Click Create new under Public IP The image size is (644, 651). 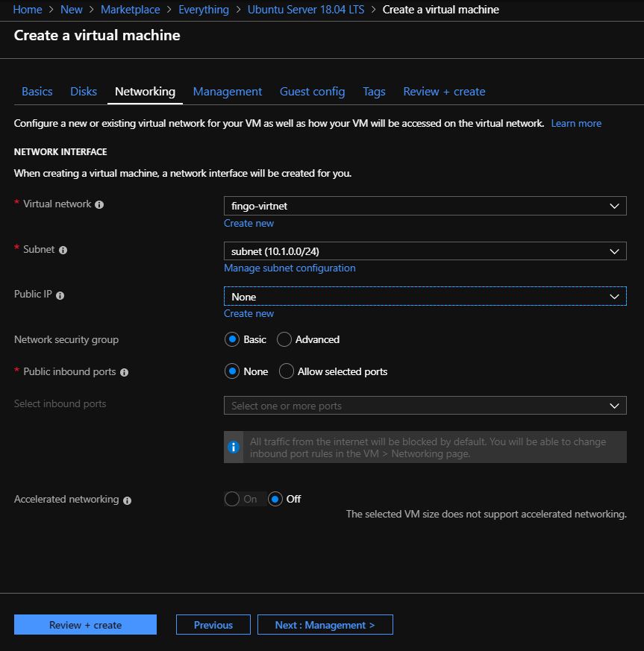tap(249, 313)
